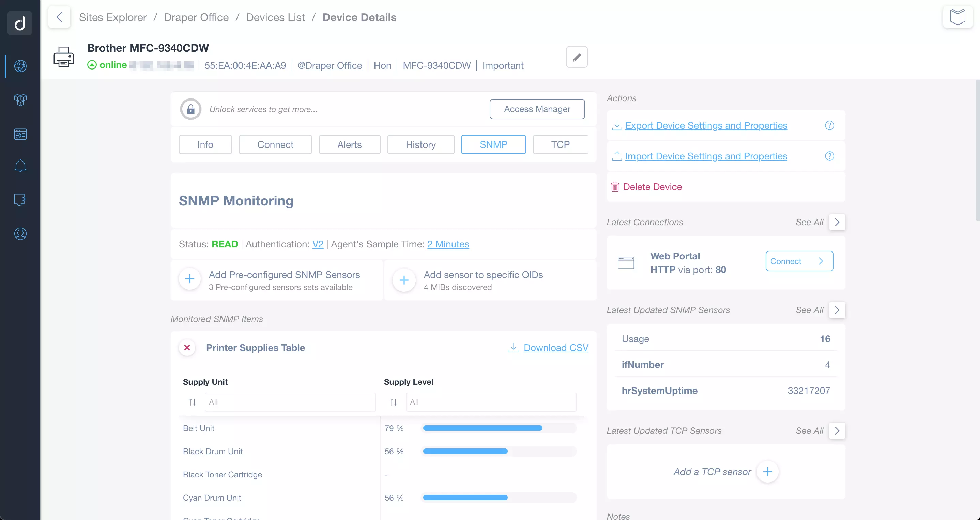Go back with the left arrow button
The height and width of the screenshot is (520, 980).
(59, 17)
